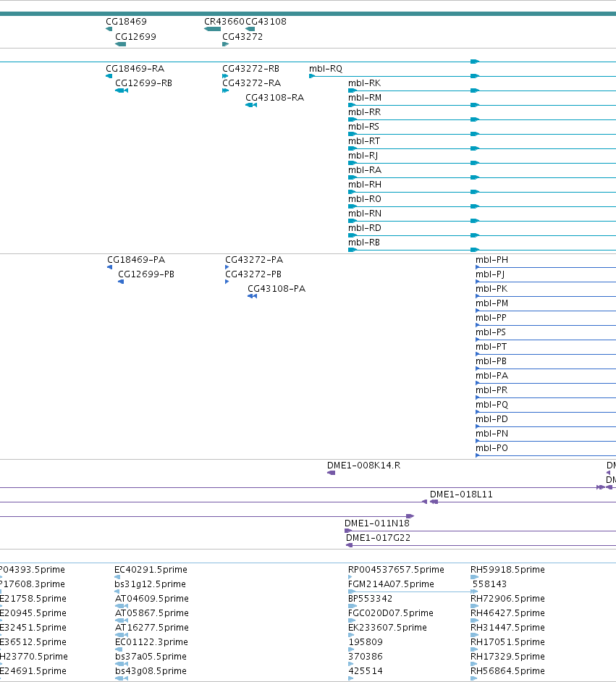616x682 pixels.
Task: Open the mbl-PN protein
Action: click(491, 433)
